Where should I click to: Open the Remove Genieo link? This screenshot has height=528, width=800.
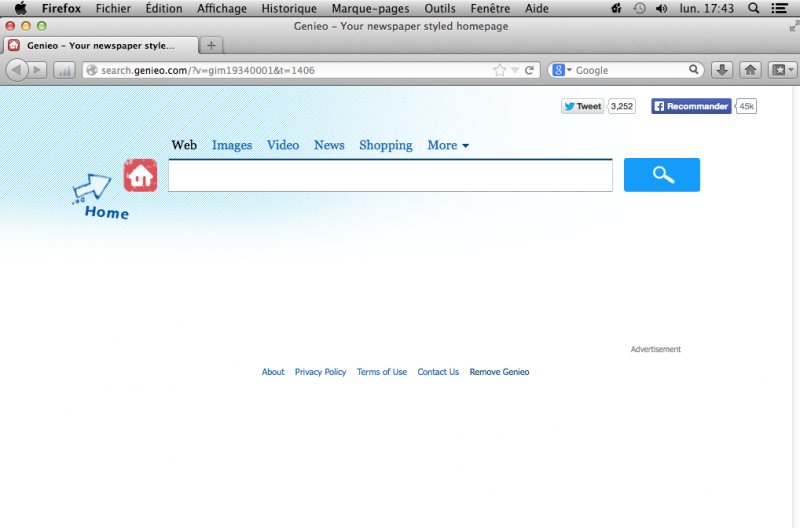[499, 372]
